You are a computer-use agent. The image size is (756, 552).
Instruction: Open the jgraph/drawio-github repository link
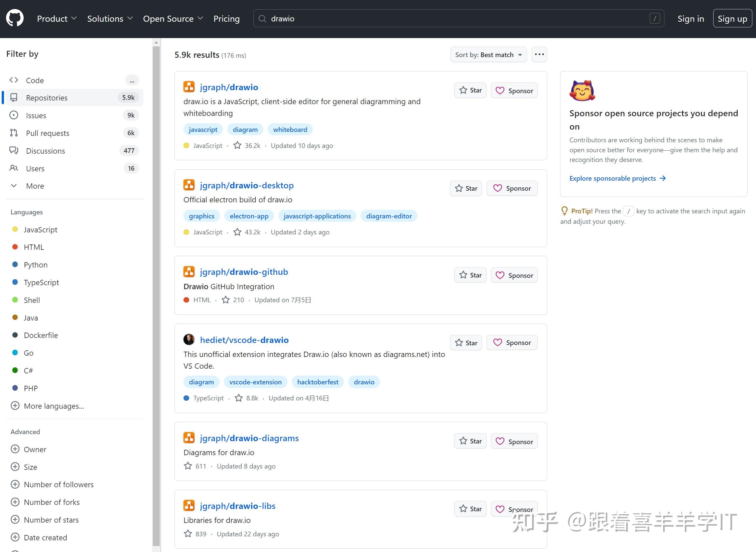(244, 272)
